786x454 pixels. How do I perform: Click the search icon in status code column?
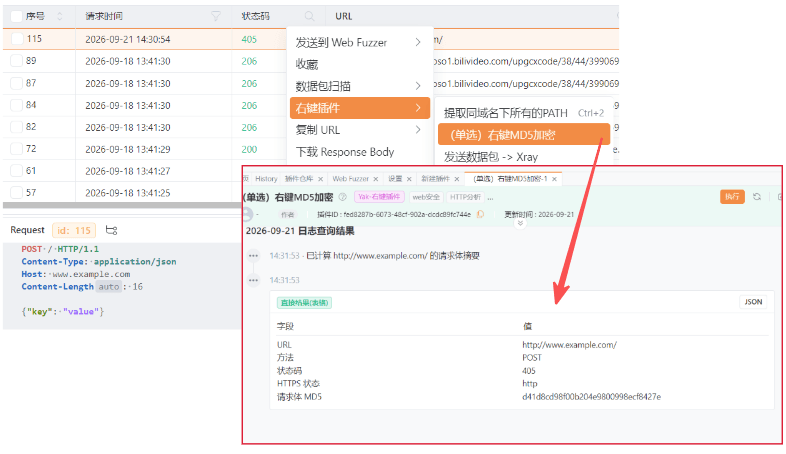pos(309,16)
